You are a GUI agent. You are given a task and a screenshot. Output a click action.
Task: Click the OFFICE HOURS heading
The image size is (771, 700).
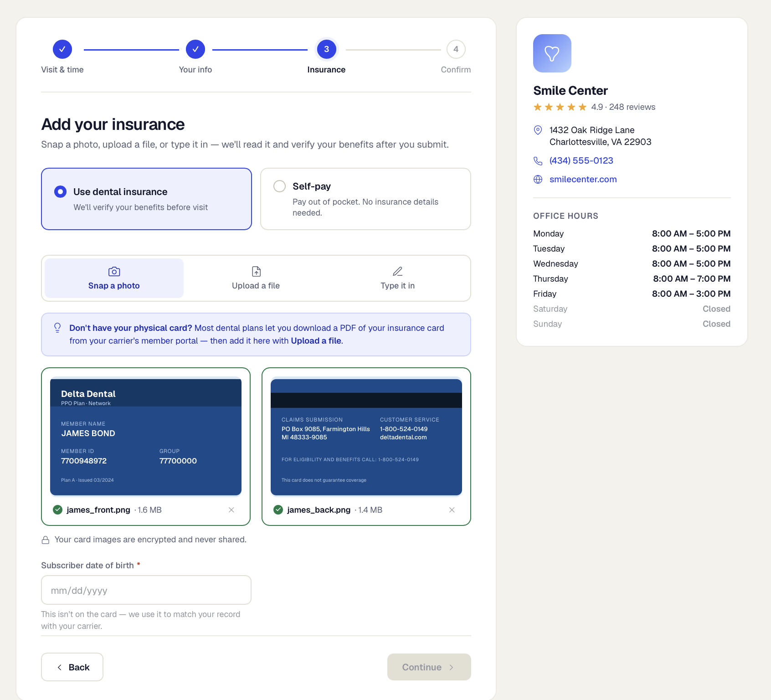click(565, 216)
